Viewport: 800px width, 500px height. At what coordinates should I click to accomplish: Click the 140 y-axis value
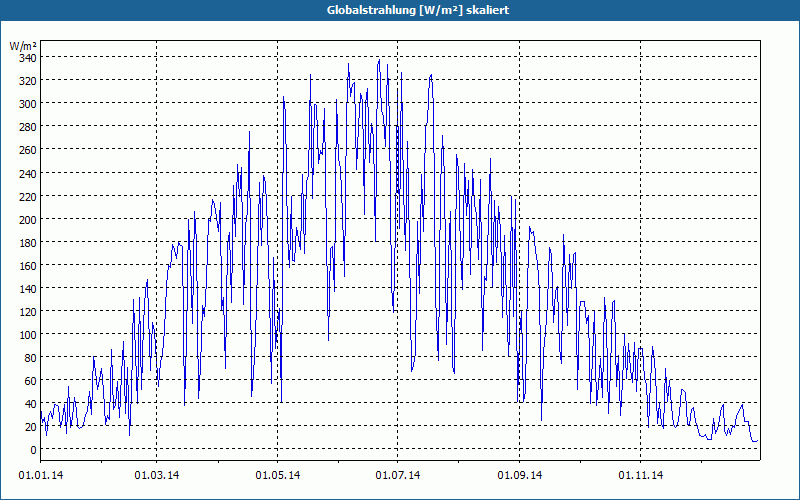tap(28, 289)
